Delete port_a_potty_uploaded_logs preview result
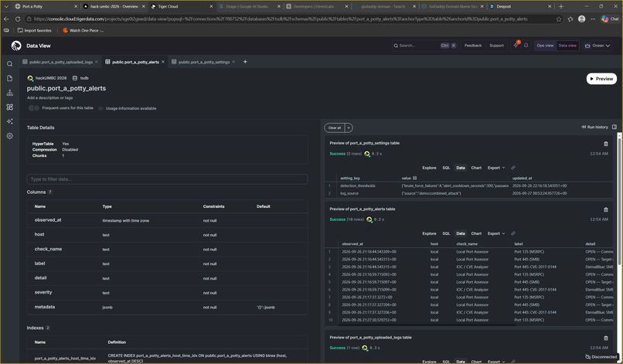Image resolution: width=623 pixels, height=364 pixels. click(x=605, y=338)
